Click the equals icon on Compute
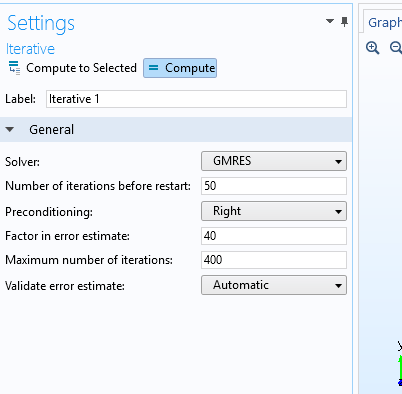Screen dimensions: 402x394 click(153, 68)
